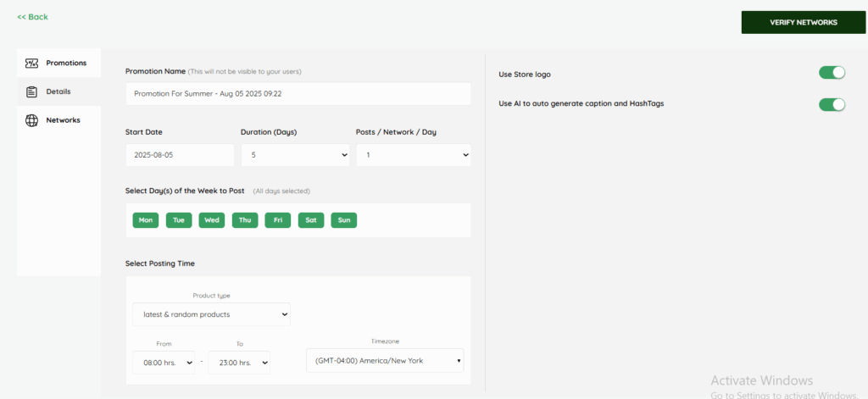Viewport: 868px width, 399px height.
Task: Open the Duration (Days) dropdown
Action: pos(294,155)
